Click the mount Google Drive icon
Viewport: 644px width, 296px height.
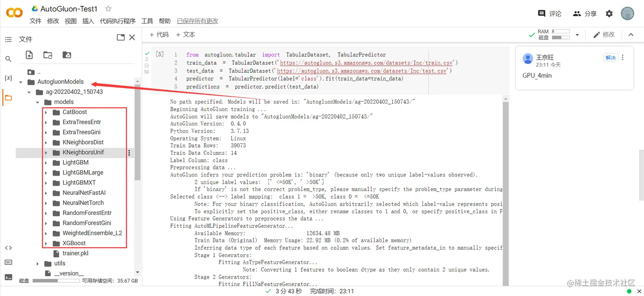pyautogui.click(x=67, y=55)
